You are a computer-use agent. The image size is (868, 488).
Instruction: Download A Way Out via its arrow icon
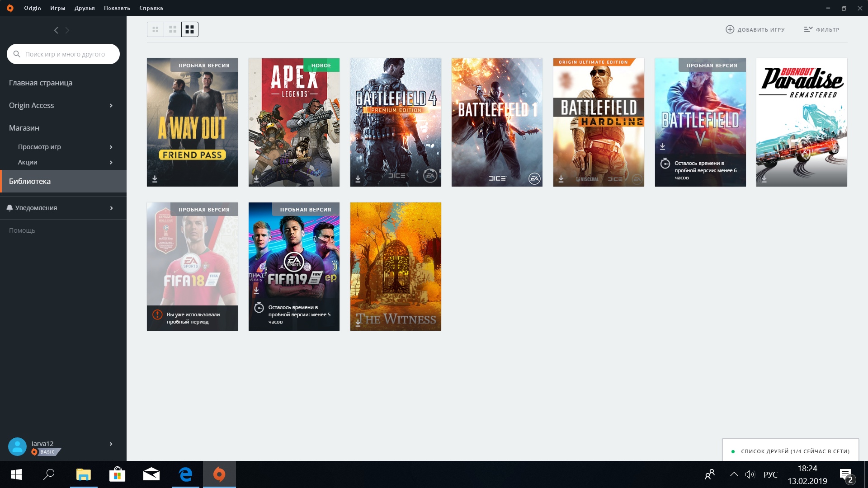point(155,179)
